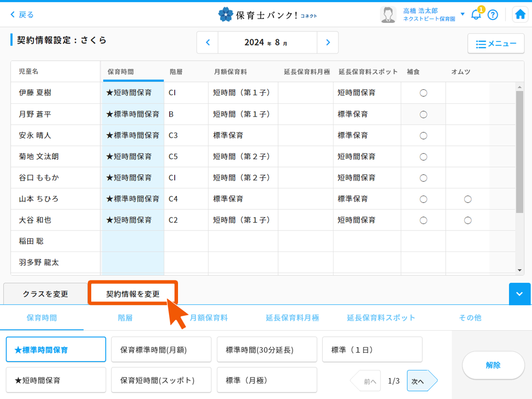
Task: Toggle 補食 circle for 伊藤 夏樹
Action: pos(423,93)
